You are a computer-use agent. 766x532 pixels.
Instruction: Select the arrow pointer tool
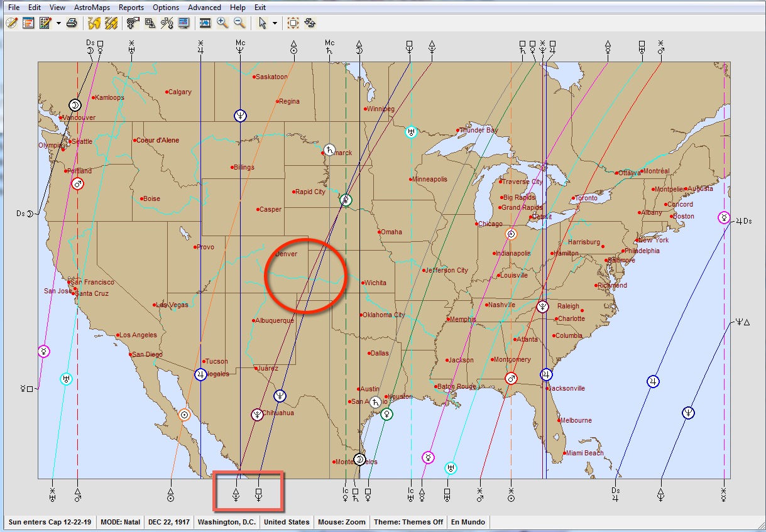coord(263,23)
